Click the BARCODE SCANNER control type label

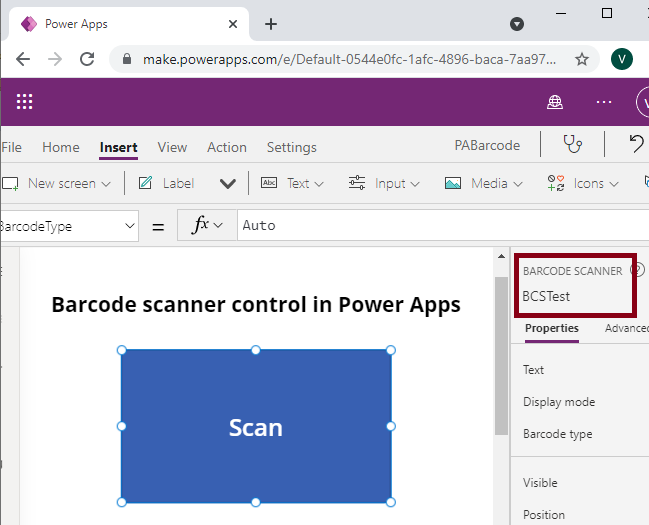(572, 271)
